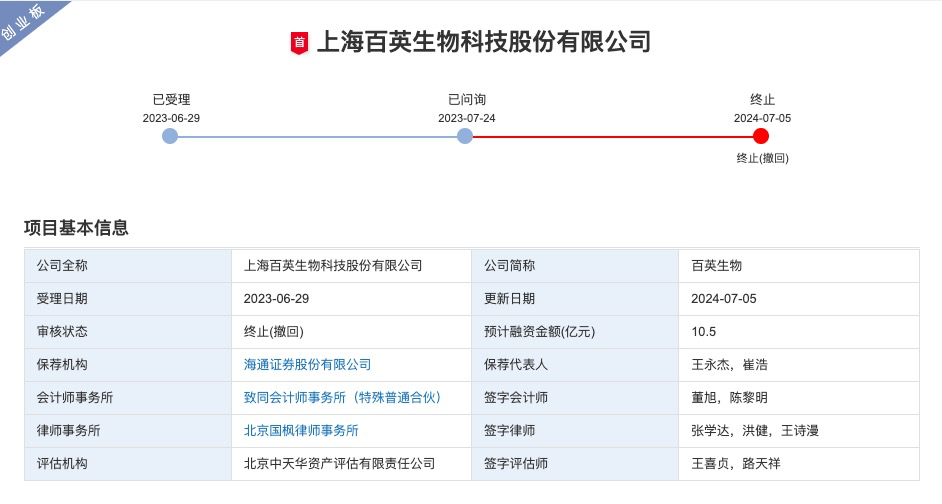This screenshot has height=504, width=942.
Task: Select the 王永杰，崔浩 sponsor representative cell
Action: [729, 365]
